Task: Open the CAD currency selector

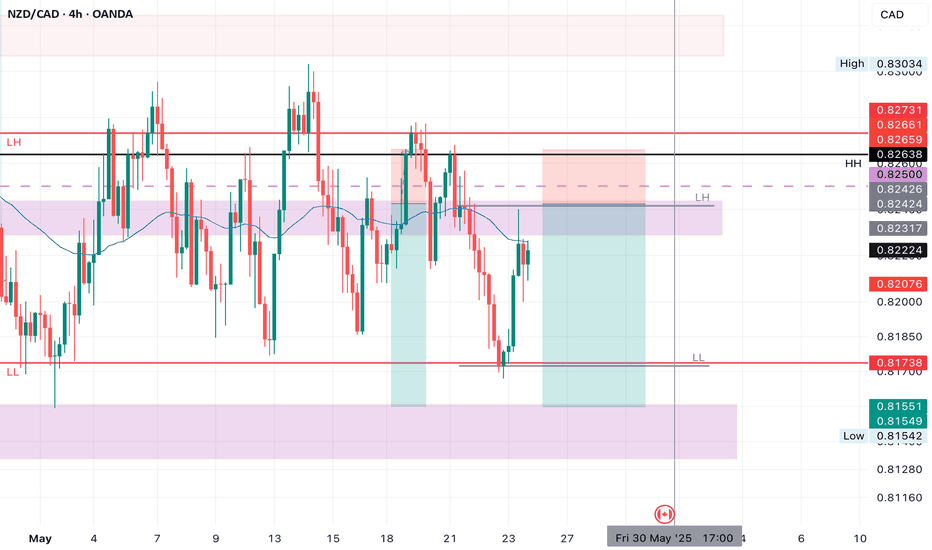Action: (898, 15)
